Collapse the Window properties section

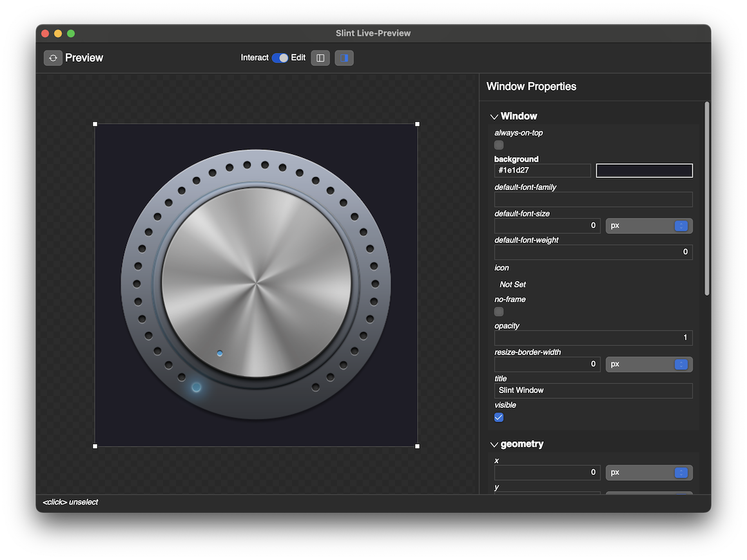coord(494,117)
